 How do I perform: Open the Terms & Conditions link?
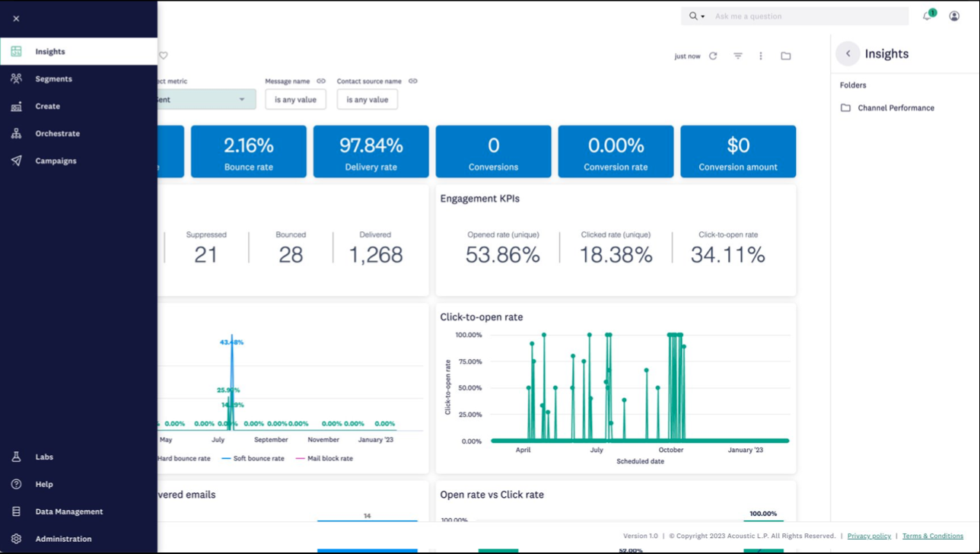pos(932,536)
